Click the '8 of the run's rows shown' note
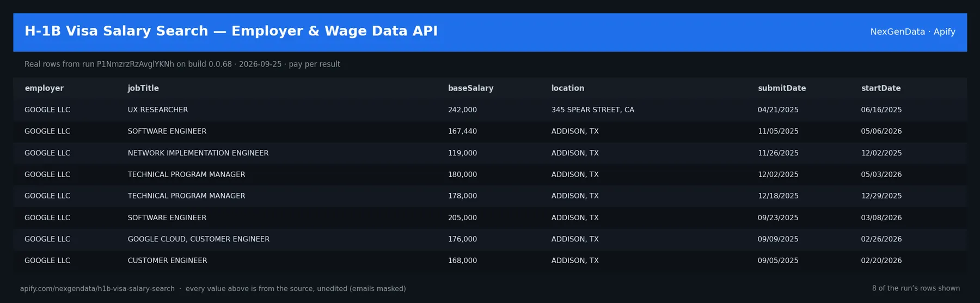980x303 pixels. click(x=916, y=288)
